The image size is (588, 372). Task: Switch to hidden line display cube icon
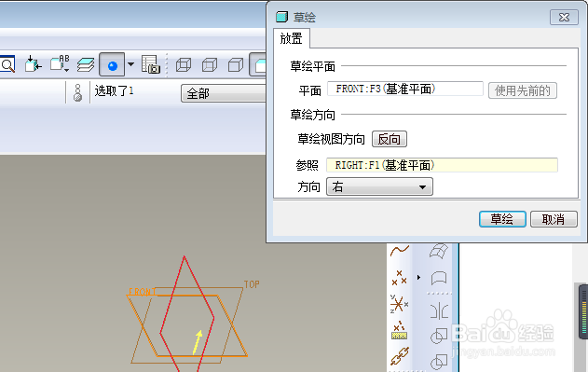click(x=210, y=65)
